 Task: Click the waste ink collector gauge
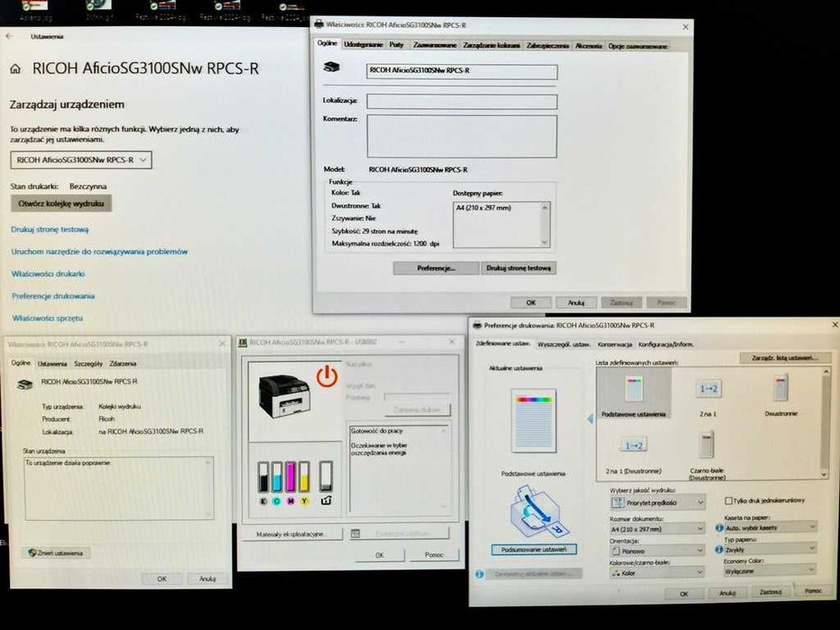point(326,476)
